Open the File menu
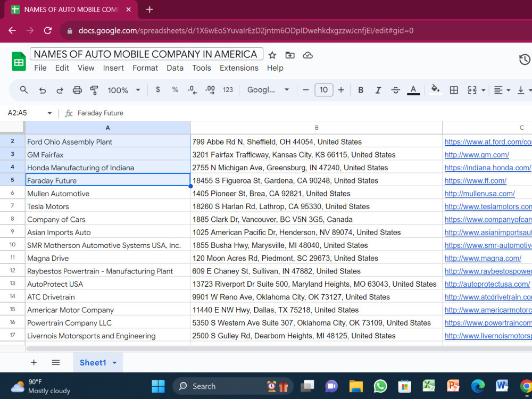Image resolution: width=532 pixels, height=399 pixels. [x=40, y=68]
